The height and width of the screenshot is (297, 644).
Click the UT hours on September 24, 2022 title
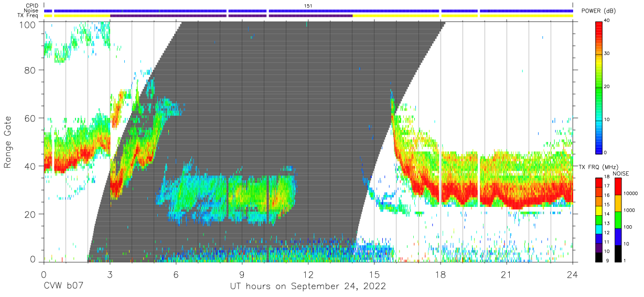tap(308, 287)
